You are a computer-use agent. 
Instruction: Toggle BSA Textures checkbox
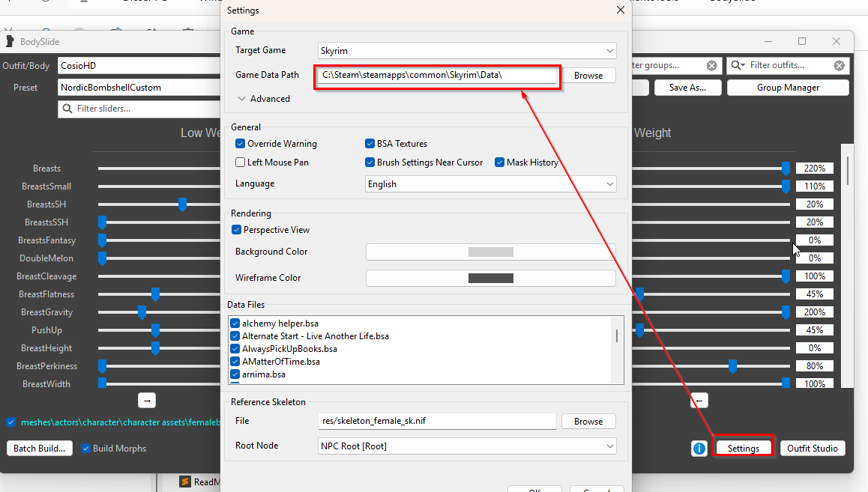(370, 144)
